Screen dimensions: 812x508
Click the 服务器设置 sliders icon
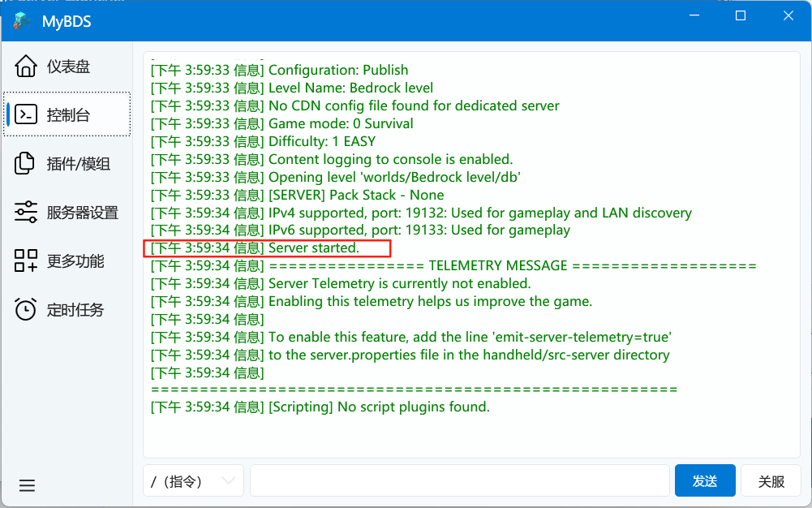26,213
